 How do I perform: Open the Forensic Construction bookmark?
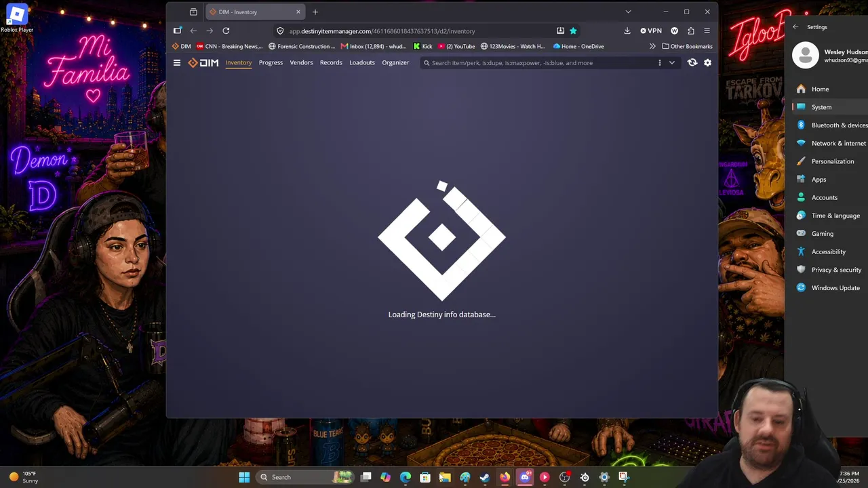click(302, 46)
